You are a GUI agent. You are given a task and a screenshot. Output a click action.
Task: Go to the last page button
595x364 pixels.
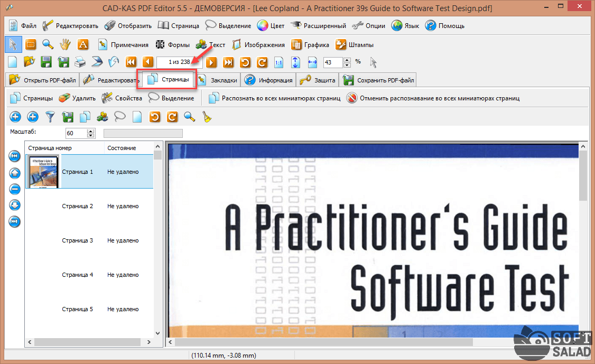click(228, 62)
